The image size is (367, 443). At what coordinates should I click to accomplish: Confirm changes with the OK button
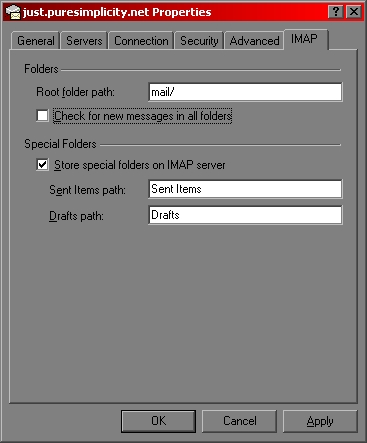coord(158,421)
